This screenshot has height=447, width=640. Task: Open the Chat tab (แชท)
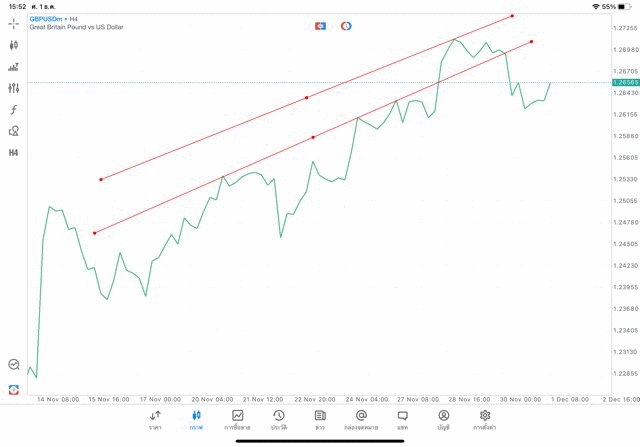(x=402, y=420)
